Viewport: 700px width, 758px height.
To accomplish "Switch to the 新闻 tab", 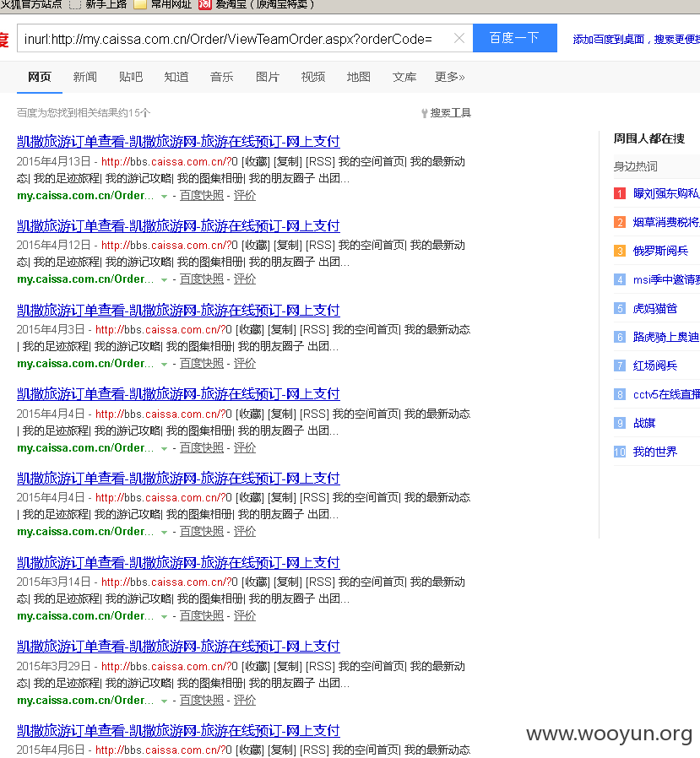I will (x=84, y=77).
